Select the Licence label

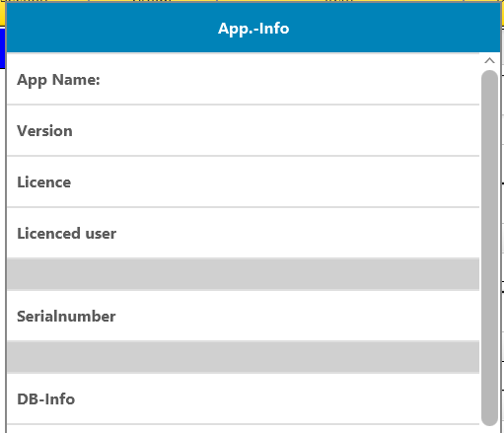tap(44, 182)
